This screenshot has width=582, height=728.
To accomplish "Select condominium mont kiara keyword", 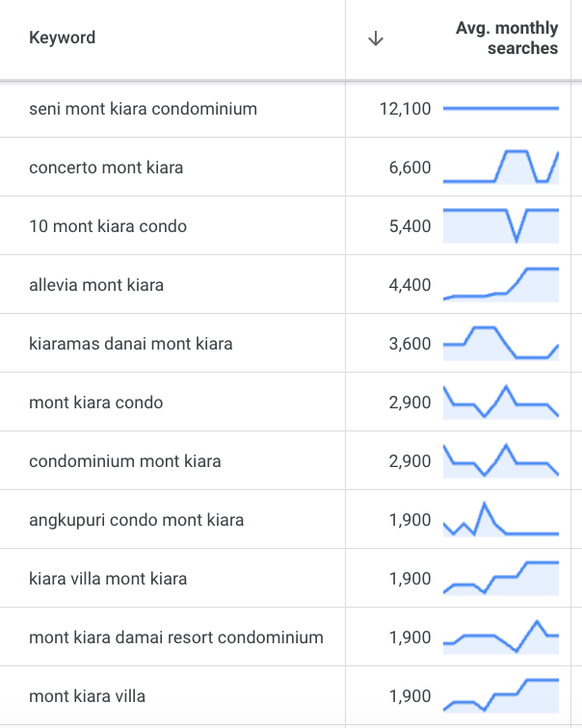I will [125, 461].
